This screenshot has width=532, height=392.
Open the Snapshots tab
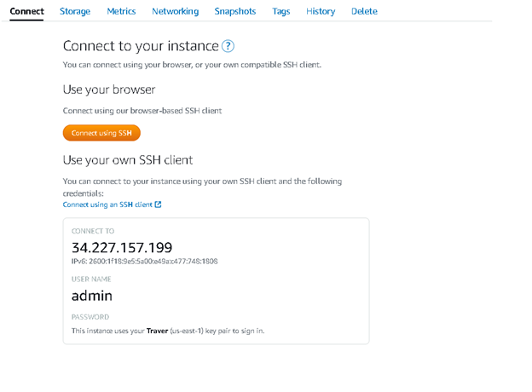coord(234,11)
